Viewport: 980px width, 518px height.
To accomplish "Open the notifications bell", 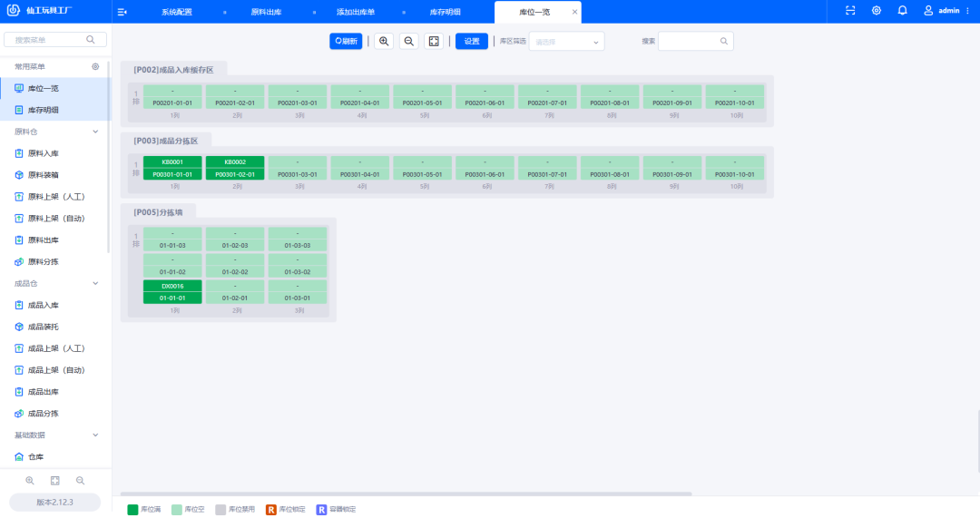I will point(902,11).
